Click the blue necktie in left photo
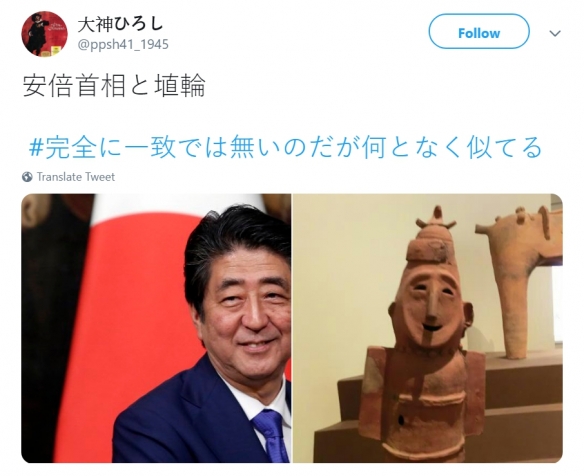Image resolution: width=584 pixels, height=476 pixels. coord(271,434)
